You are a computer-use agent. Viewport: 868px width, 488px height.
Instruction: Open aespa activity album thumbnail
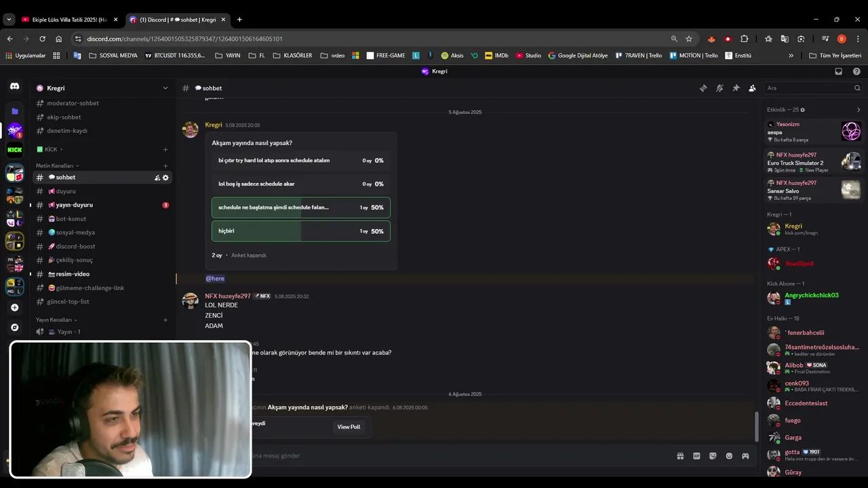point(851,131)
